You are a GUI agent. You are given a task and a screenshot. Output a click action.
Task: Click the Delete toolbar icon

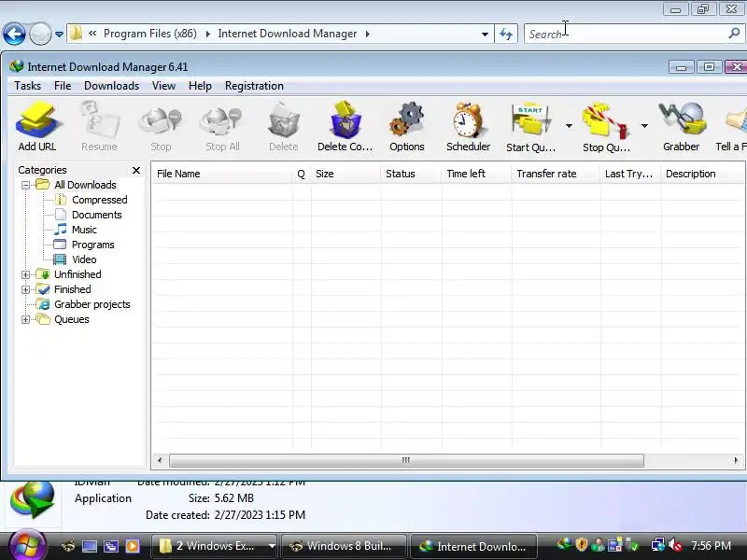click(284, 126)
